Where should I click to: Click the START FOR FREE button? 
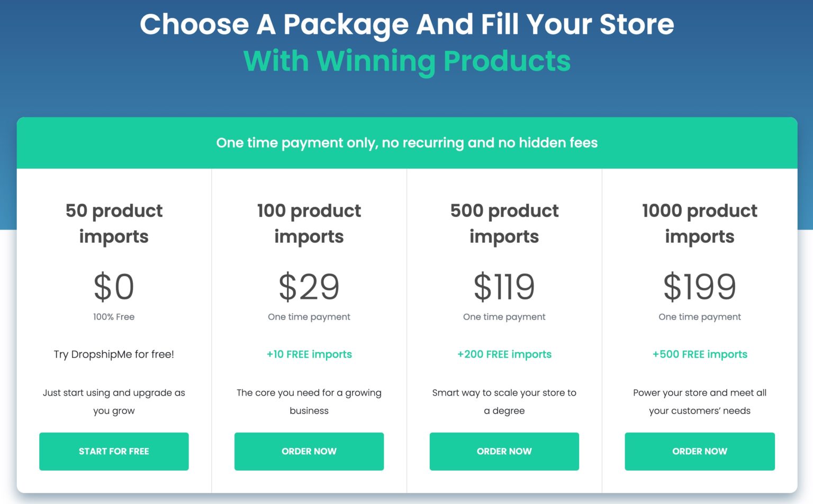coord(114,451)
